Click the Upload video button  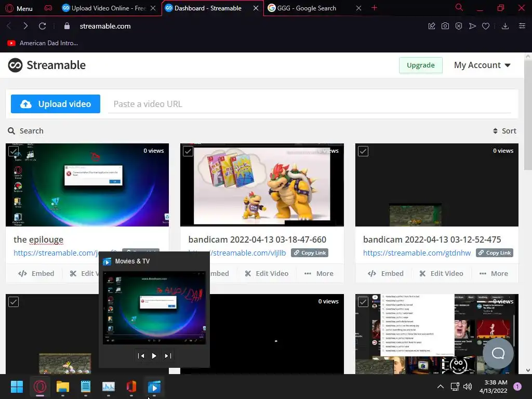(55, 104)
